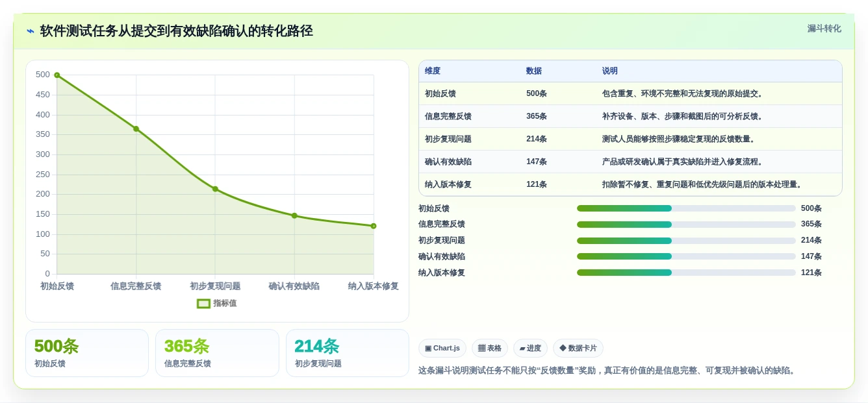Click the 纳入版本修复 table row label
Screen dimensions: 868x403
coord(448,184)
